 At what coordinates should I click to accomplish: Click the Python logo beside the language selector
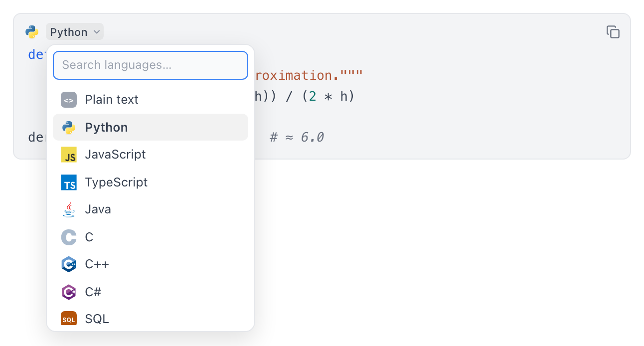(32, 32)
